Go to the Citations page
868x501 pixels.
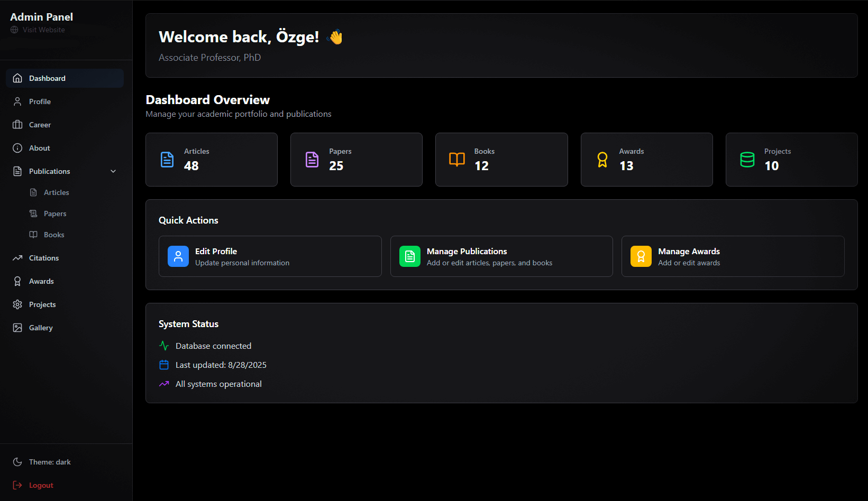65,258
